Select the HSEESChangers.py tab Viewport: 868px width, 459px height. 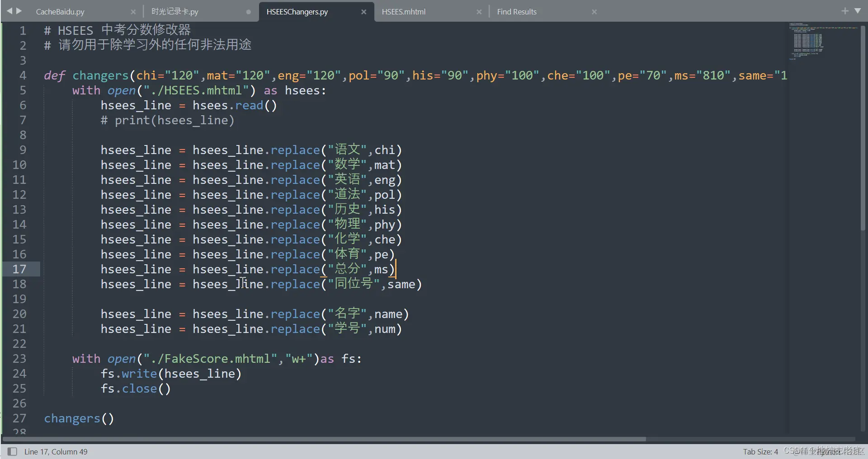point(297,12)
